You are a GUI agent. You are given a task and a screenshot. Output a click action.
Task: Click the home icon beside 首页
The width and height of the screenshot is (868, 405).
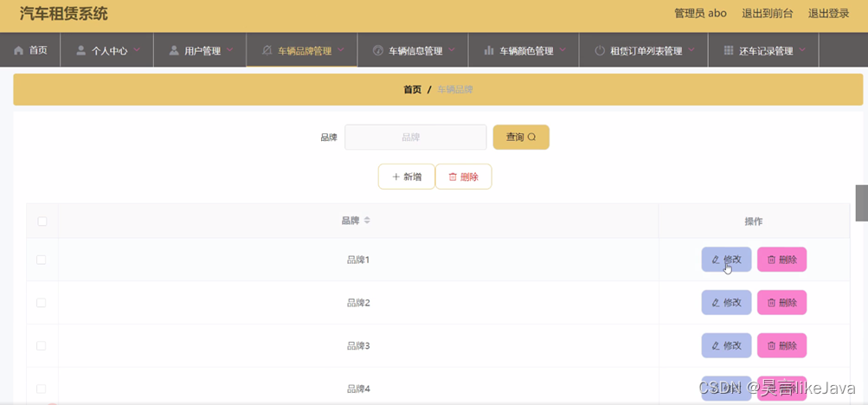click(x=19, y=50)
